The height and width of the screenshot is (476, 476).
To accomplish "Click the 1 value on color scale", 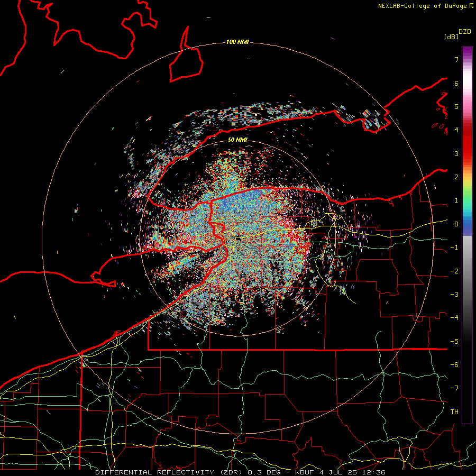I will (x=456, y=200).
